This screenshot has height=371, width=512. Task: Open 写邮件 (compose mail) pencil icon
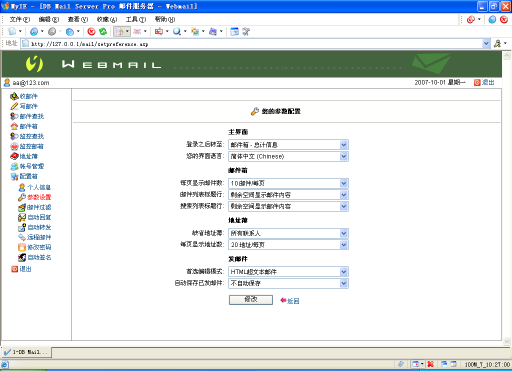14,106
